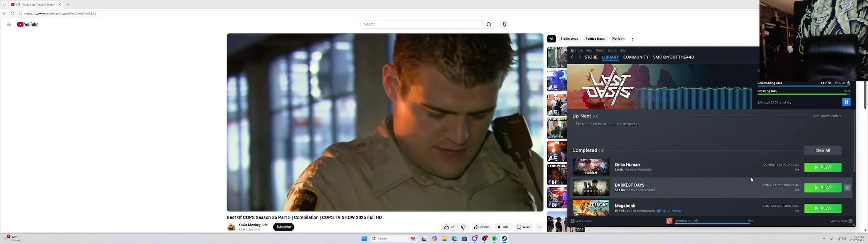Open more actions ellipsis under video
The image size is (868, 244).
click(539, 227)
